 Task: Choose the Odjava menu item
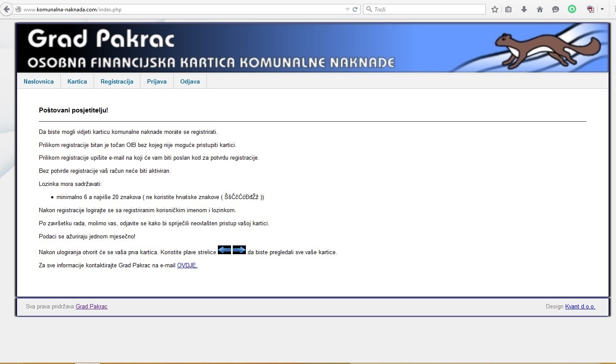[190, 81]
